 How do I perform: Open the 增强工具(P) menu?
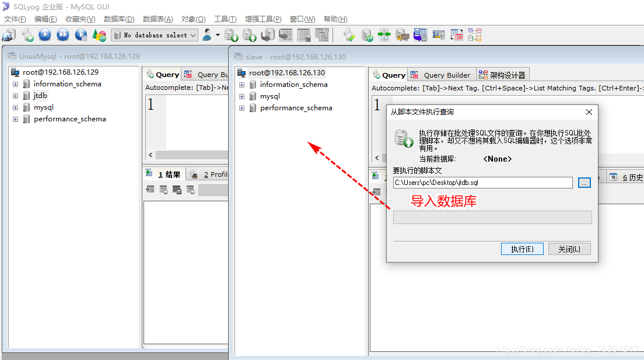pyautogui.click(x=263, y=19)
